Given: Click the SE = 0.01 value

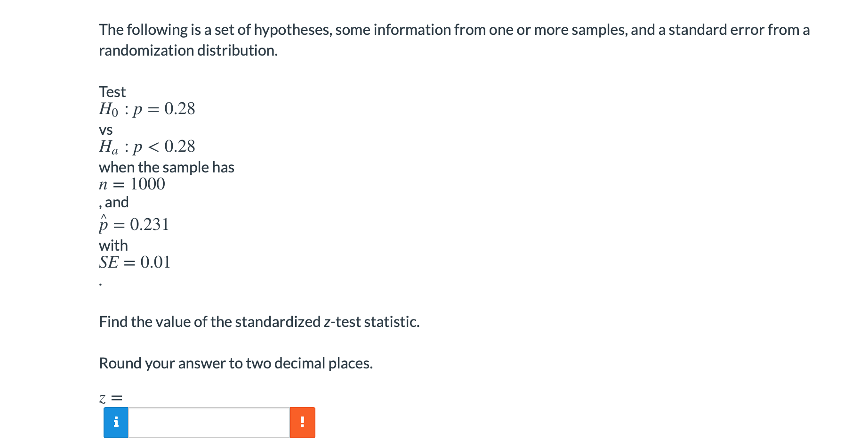Looking at the screenshot, I should point(135,262).
